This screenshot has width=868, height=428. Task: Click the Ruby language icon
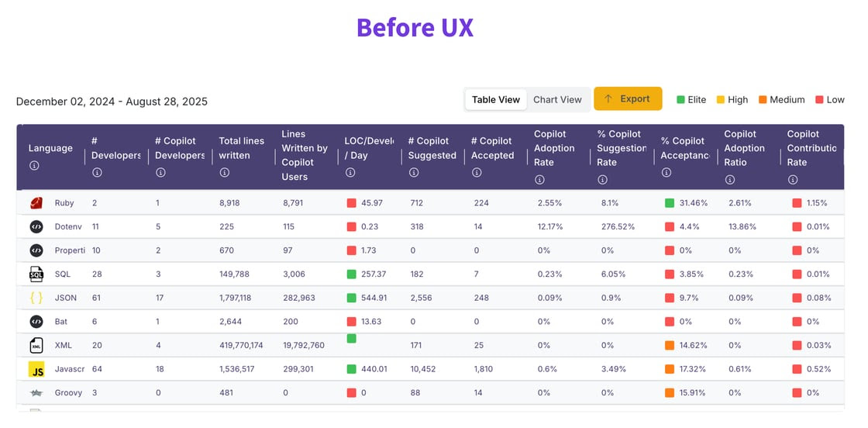point(36,203)
